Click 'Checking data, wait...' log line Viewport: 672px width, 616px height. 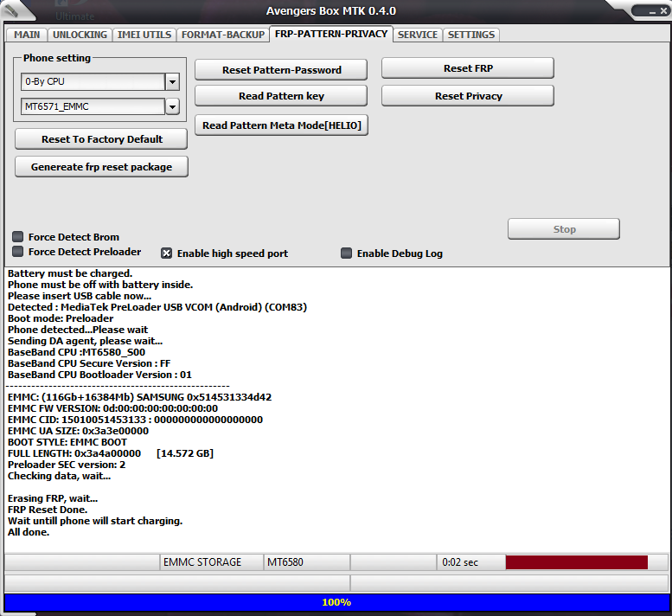(59, 476)
